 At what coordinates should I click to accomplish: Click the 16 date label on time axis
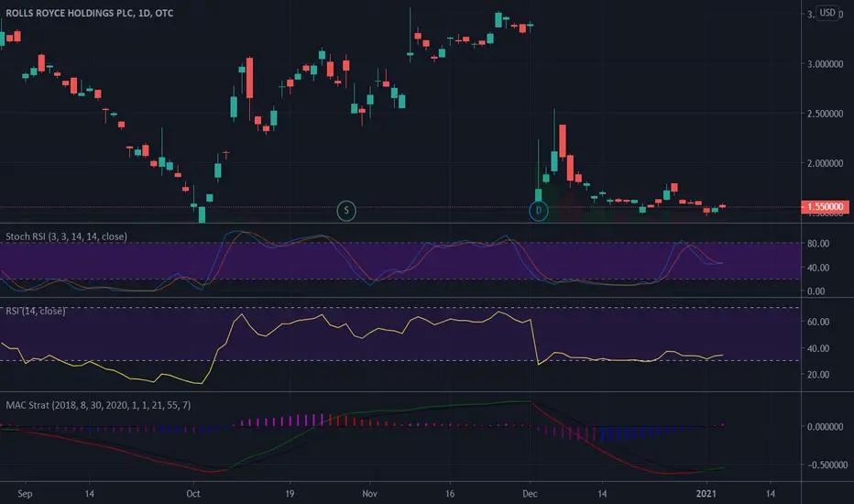click(450, 494)
